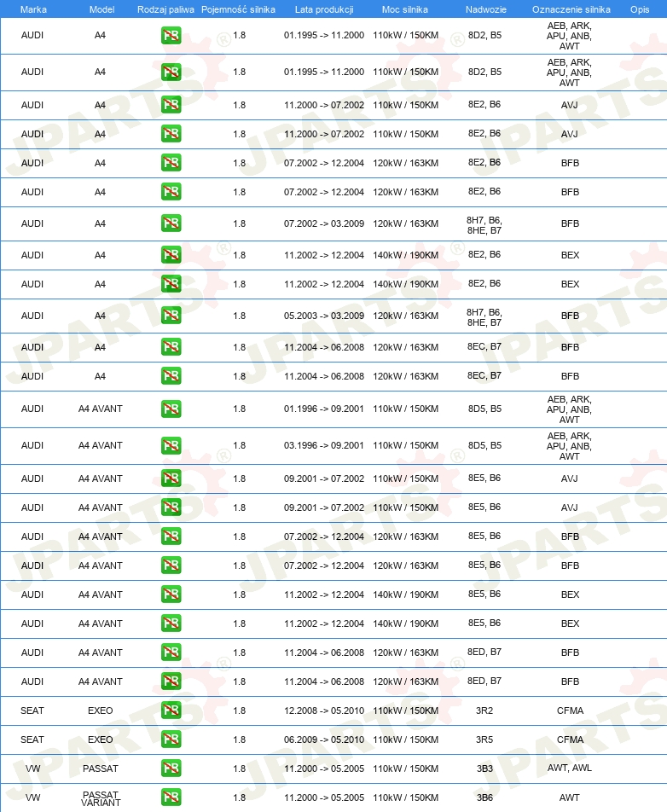
Task: Click AUDI brand in 07.2002 -> 03.2009 row
Action: (32, 223)
